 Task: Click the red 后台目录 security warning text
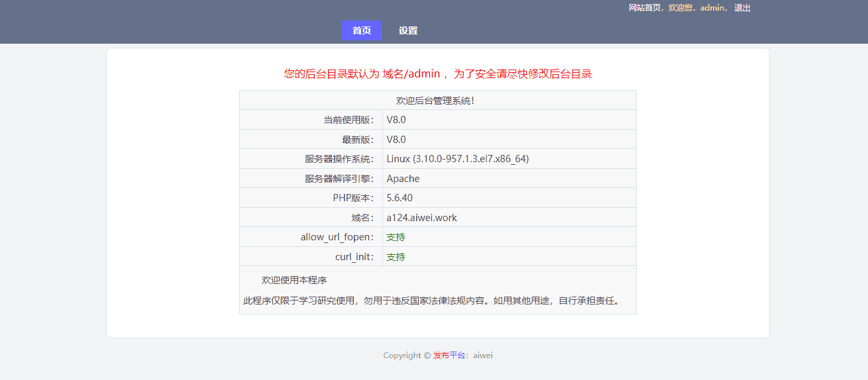tap(437, 74)
